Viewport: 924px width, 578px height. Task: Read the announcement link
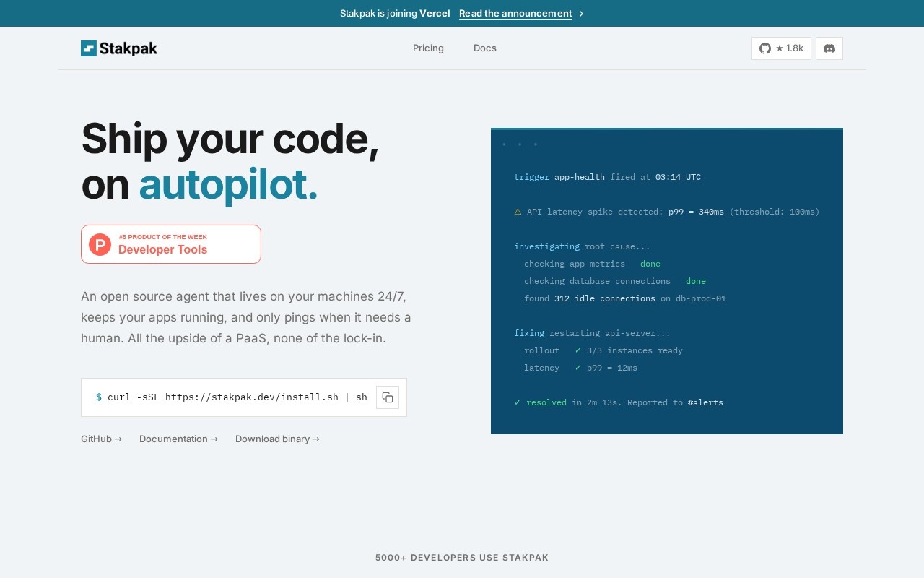click(515, 14)
